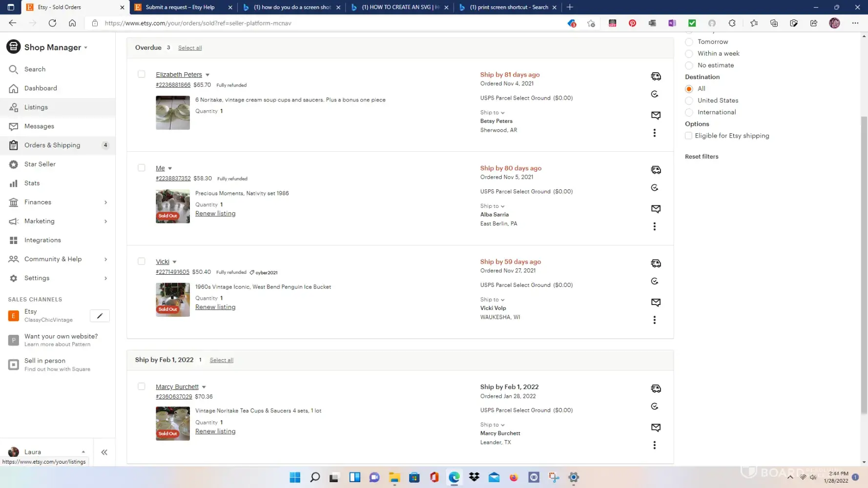This screenshot has width=868, height=488.
Task: Click the shipping truck icon for Elizabeth Peters order
Action: pos(656,76)
